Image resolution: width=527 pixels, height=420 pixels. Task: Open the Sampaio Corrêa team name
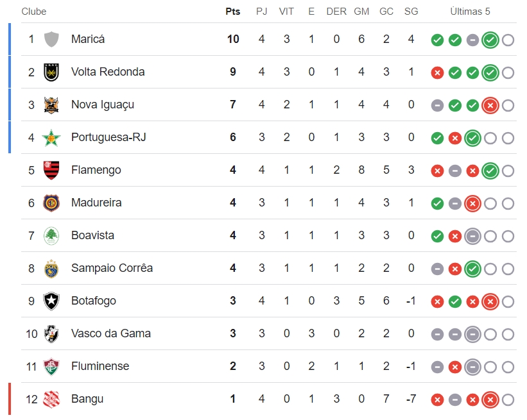tap(112, 268)
